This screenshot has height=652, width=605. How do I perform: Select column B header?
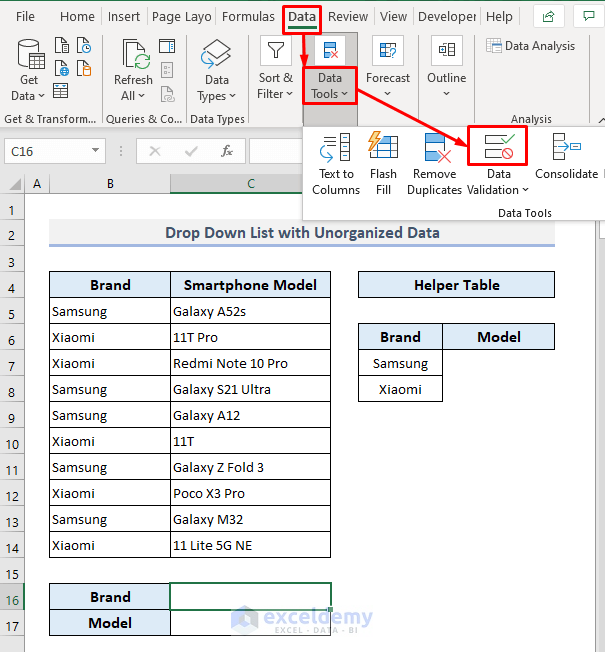pos(110,183)
